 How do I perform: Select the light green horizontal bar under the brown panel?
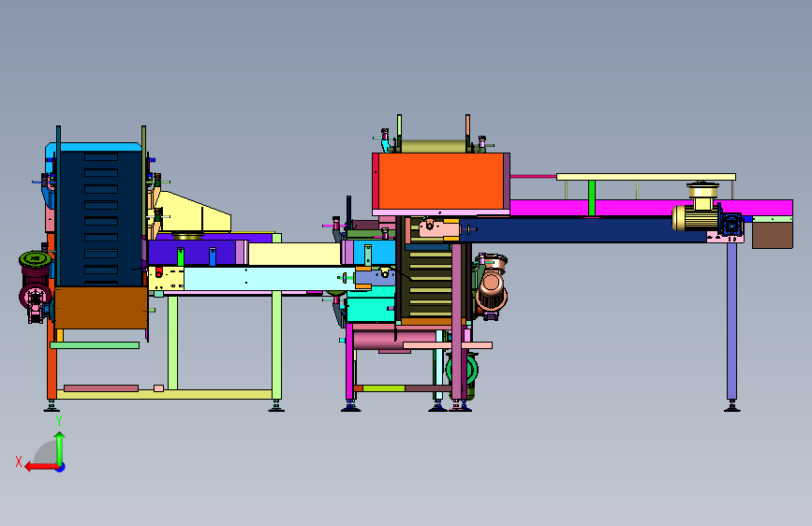[95, 345]
